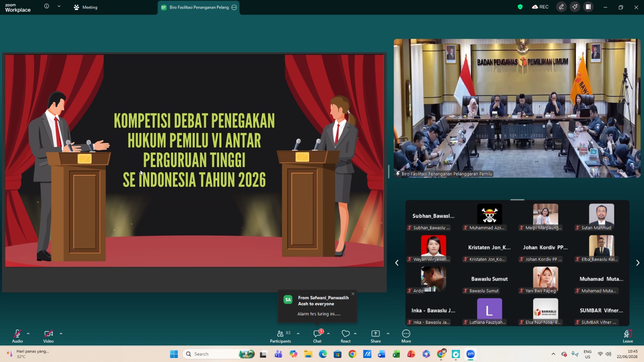Select Inka - Bawaslu J participant tile
This screenshot has height=362, width=644.
[433, 312]
